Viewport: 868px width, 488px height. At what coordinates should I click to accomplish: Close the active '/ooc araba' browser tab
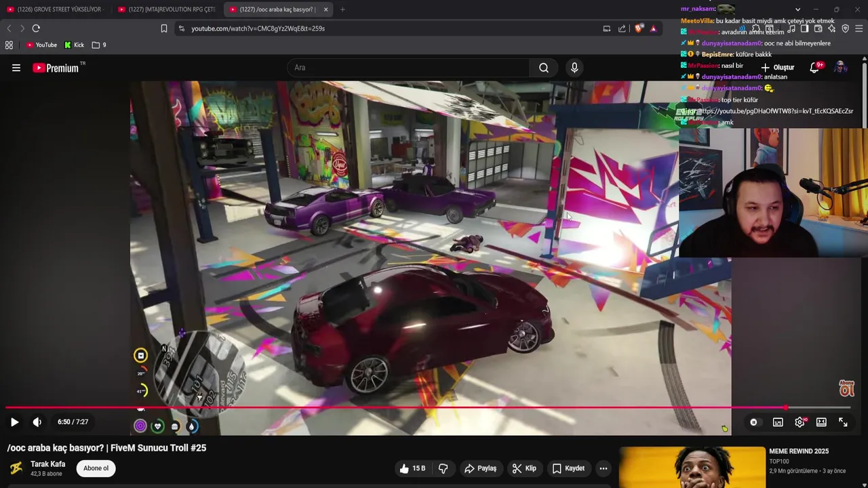point(325,9)
